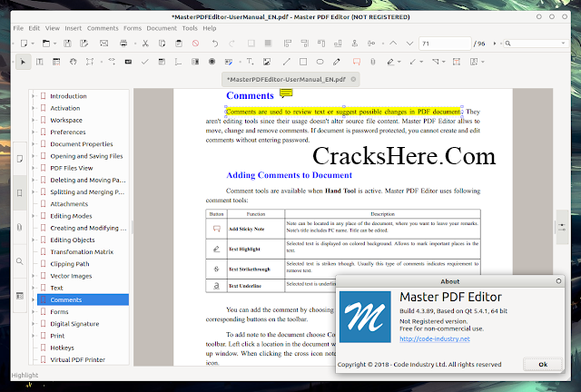Select the Text Highlight tool
This screenshot has width=581, height=392.
[x=390, y=62]
